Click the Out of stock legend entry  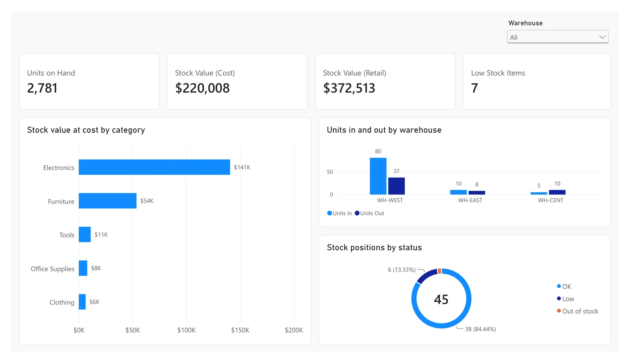[x=577, y=311]
